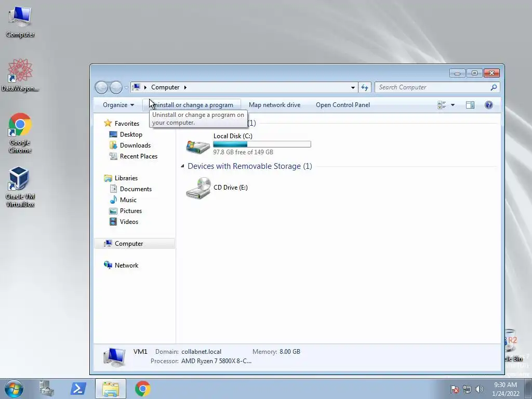Viewport: 532px width, 399px height.
Task: Launch PowerShell from the taskbar
Action: 78,389
